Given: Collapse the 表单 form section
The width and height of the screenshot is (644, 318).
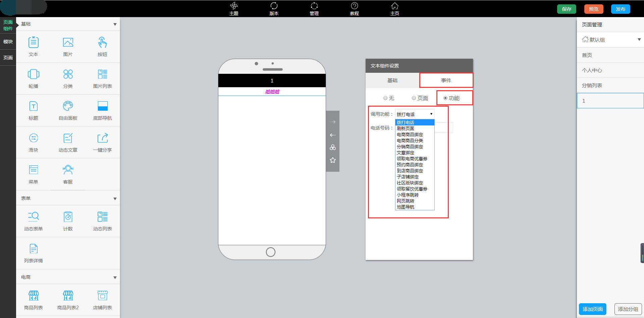Looking at the screenshot, I should 115,199.
